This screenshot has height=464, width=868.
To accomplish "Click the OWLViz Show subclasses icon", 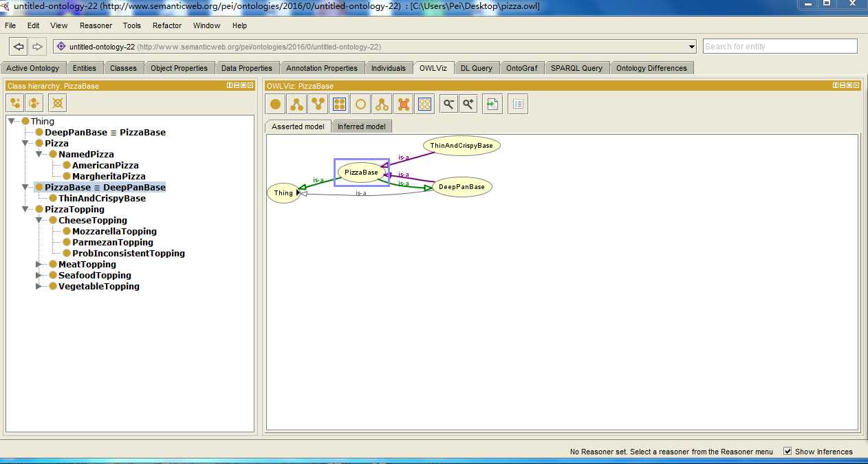I will tap(296, 104).
